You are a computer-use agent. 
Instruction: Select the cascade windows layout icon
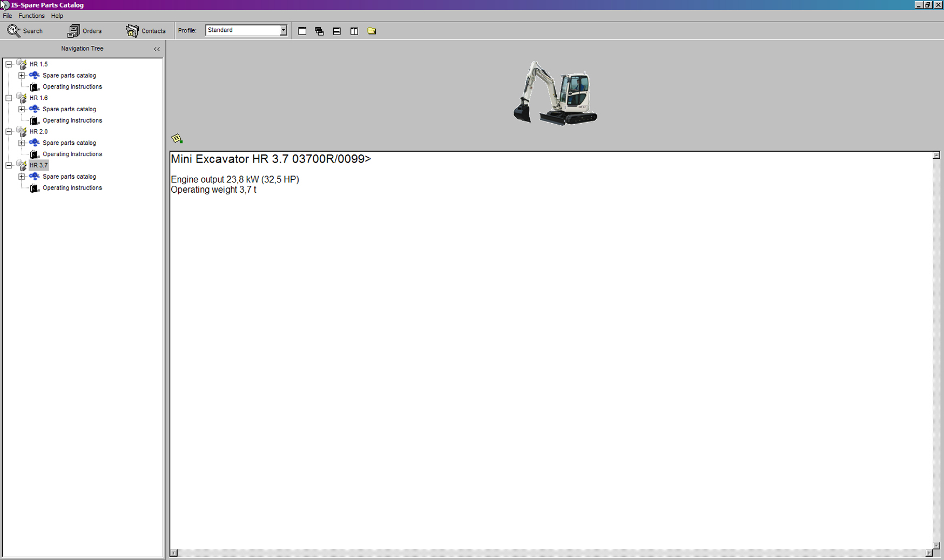click(320, 31)
